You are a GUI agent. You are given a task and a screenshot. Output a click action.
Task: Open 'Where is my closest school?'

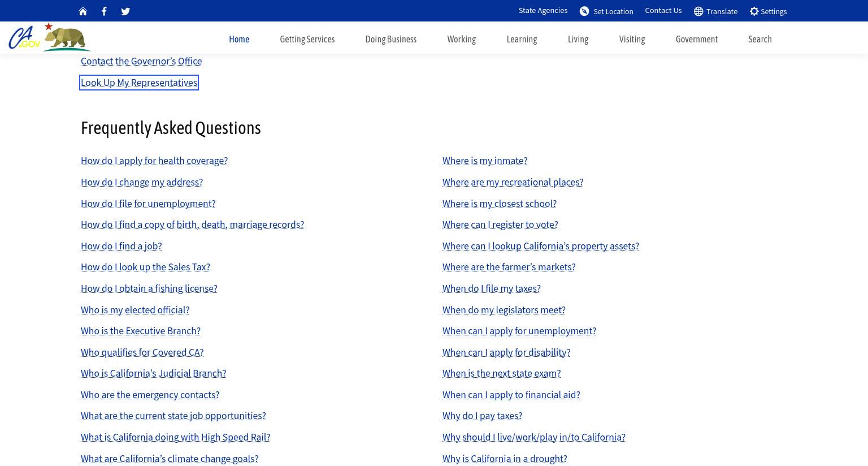500,204
